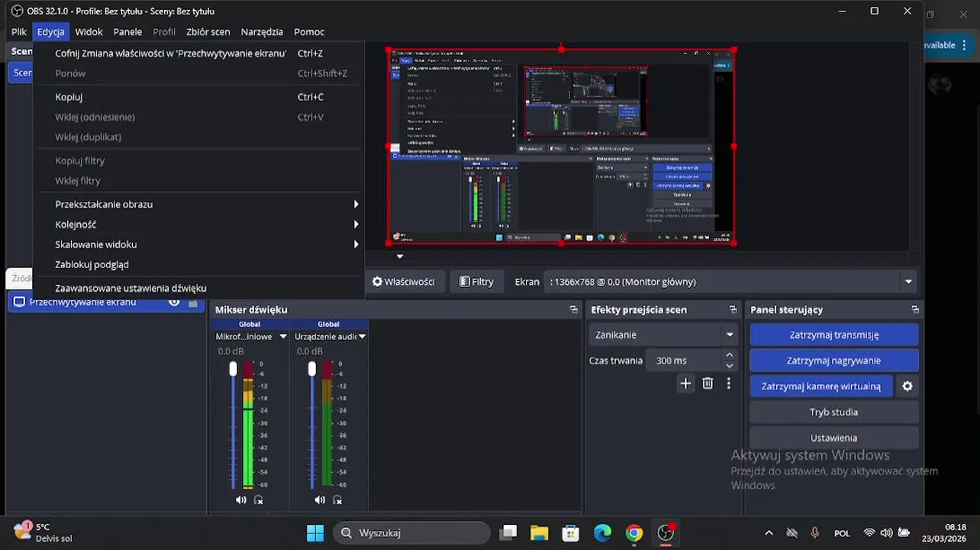Open transition properties three-dot menu
This screenshot has height=550, width=980.
click(729, 383)
